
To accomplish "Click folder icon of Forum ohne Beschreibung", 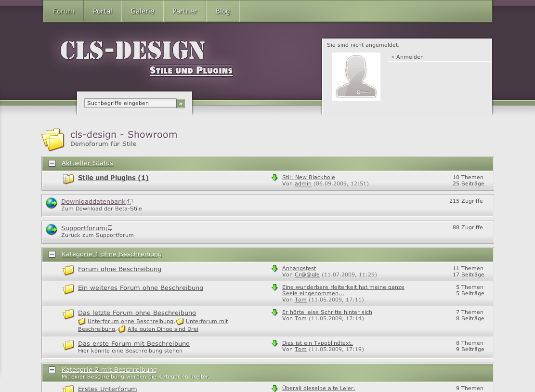I will [x=68, y=270].
